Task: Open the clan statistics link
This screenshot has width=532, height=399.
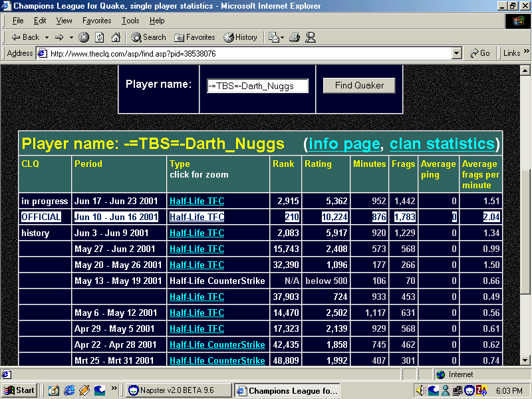Action: (442, 144)
